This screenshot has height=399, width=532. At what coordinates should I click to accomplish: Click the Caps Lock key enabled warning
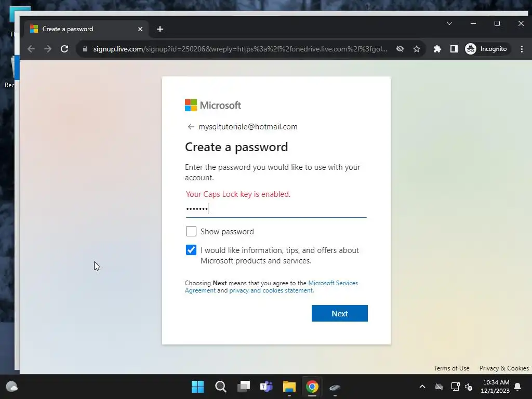pyautogui.click(x=238, y=194)
